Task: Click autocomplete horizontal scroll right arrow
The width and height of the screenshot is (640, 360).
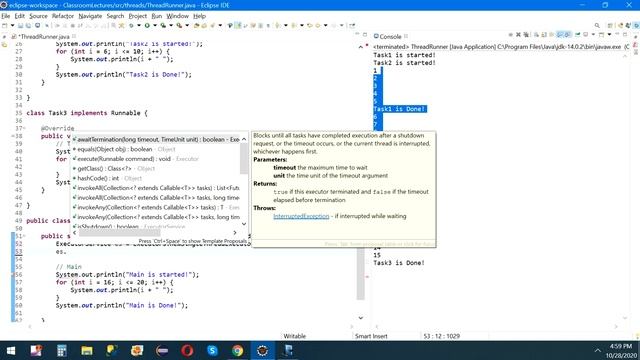Action: click(x=235, y=233)
